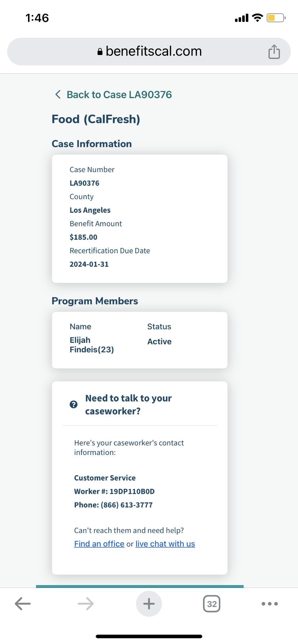
Task: Tap Elijah Findeis program member name
Action: tap(92, 345)
